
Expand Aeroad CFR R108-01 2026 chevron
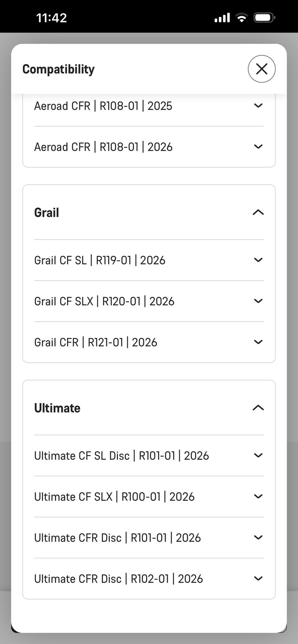[258, 147]
